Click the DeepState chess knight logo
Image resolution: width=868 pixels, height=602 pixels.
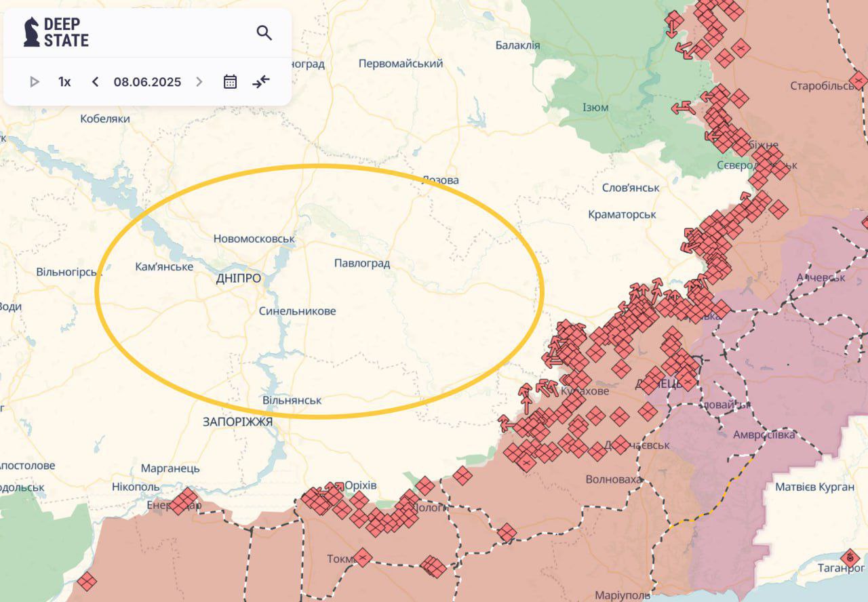coord(31,33)
